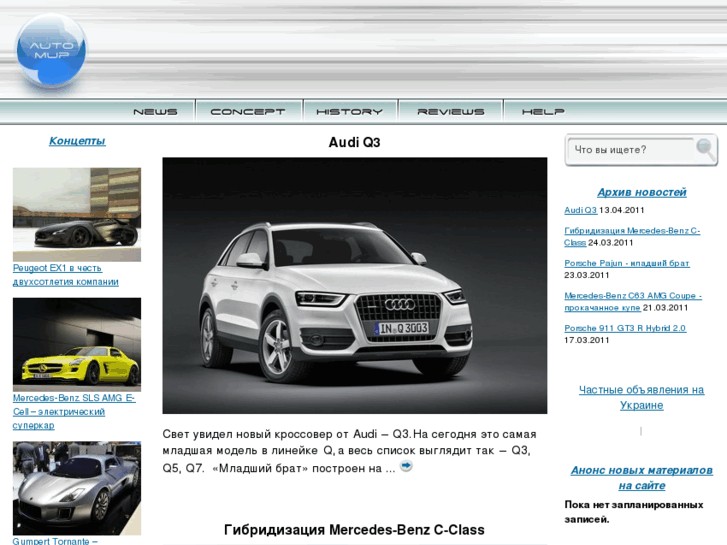Open the REVIEWS menu item

tap(451, 112)
